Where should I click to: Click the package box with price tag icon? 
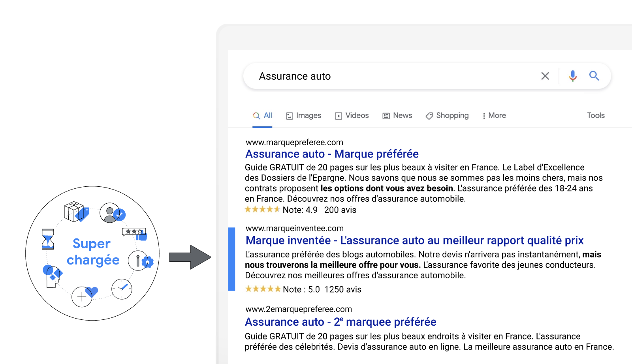pyautogui.click(x=76, y=212)
